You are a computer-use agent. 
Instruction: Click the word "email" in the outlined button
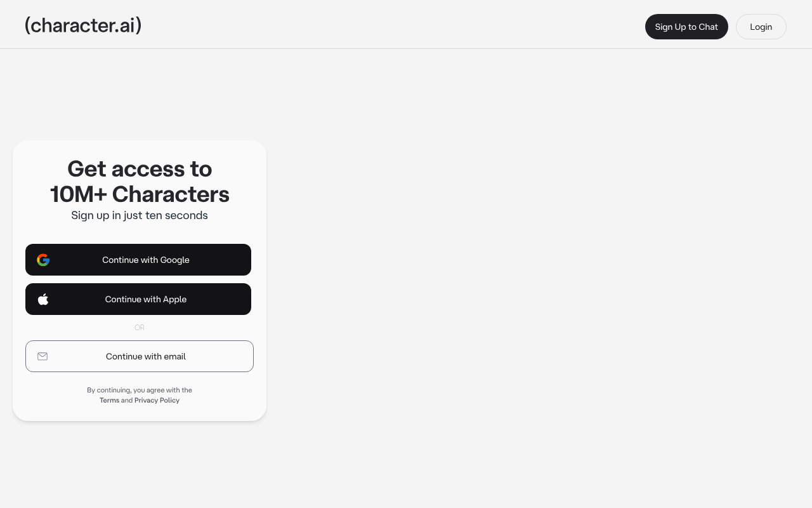(174, 356)
